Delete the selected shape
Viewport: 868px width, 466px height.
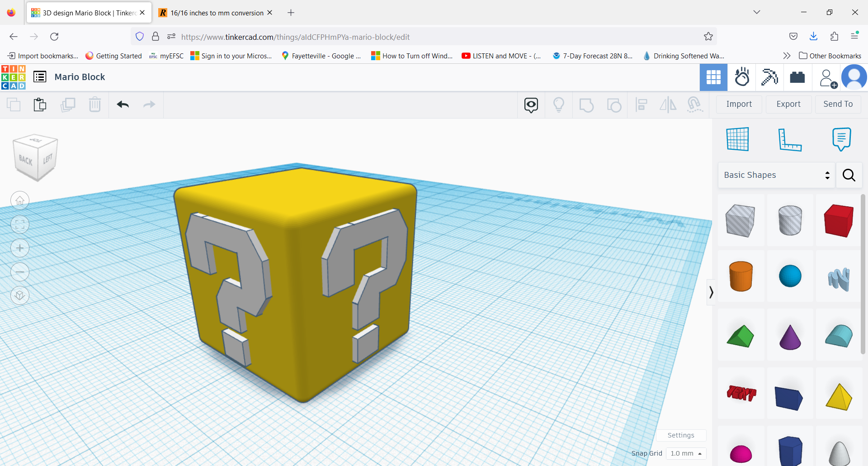95,105
